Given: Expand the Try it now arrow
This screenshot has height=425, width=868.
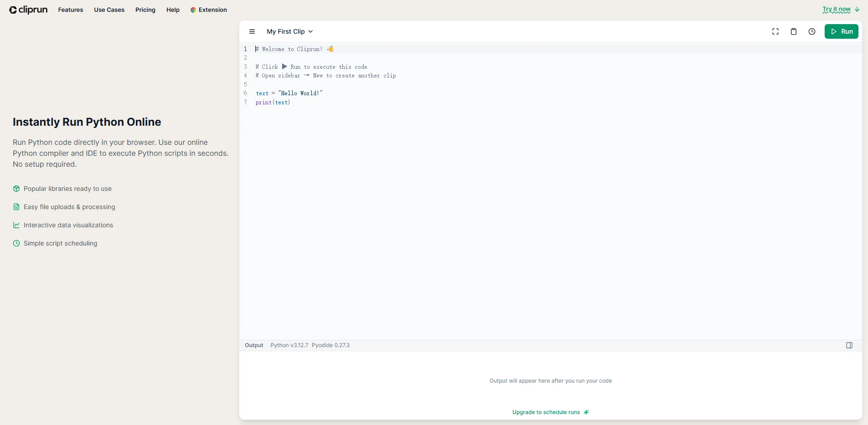Looking at the screenshot, I should pos(856,10).
